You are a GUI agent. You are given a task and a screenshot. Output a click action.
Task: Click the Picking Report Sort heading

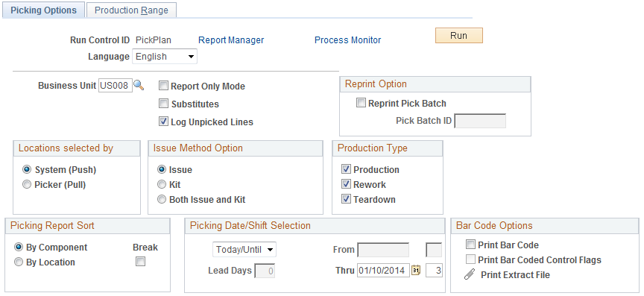(53, 225)
